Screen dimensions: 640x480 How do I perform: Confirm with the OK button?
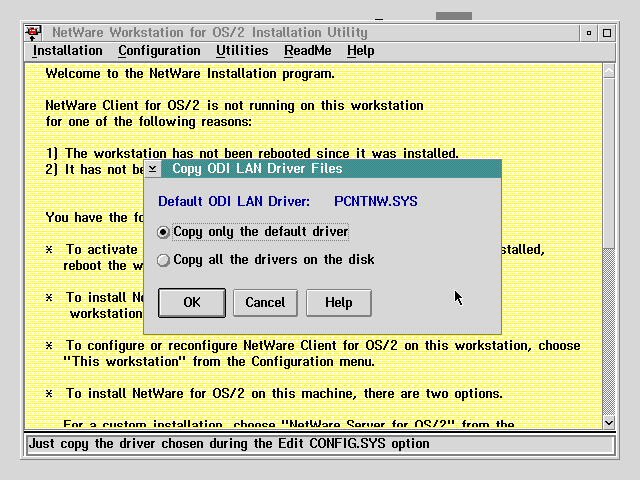[x=192, y=302]
